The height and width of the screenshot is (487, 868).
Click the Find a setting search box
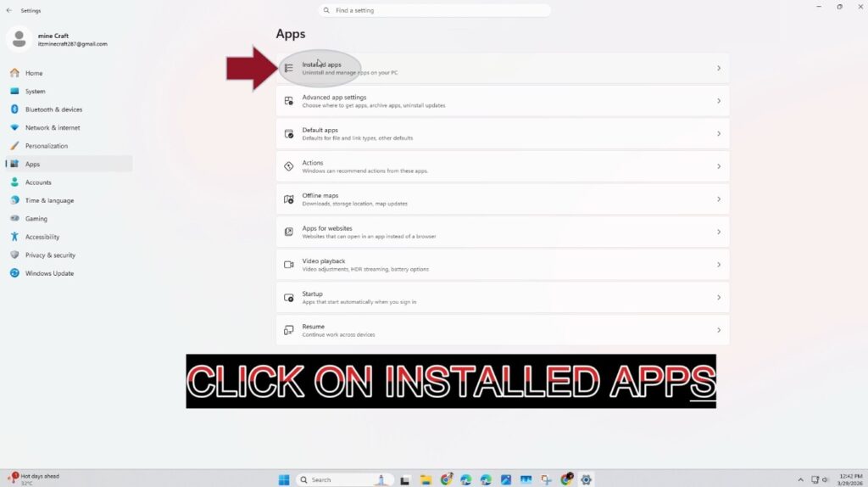click(x=435, y=10)
